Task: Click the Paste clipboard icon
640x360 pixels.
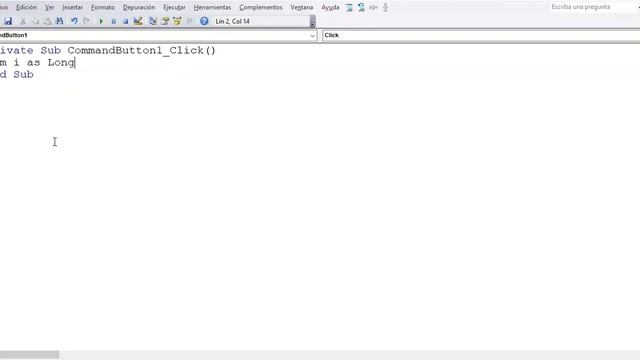Action: [47, 21]
